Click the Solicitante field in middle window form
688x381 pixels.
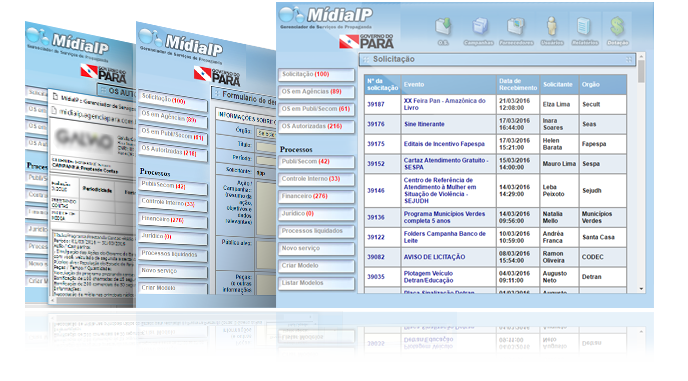(x=266, y=173)
